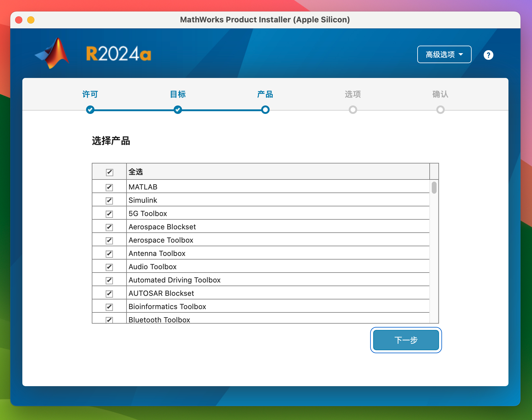
Task: Click the current 产品 step marker
Action: [x=265, y=110]
